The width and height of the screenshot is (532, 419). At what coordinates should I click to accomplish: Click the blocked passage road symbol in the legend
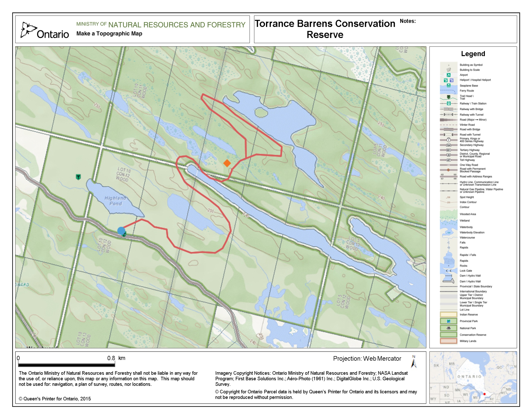pyautogui.click(x=448, y=170)
